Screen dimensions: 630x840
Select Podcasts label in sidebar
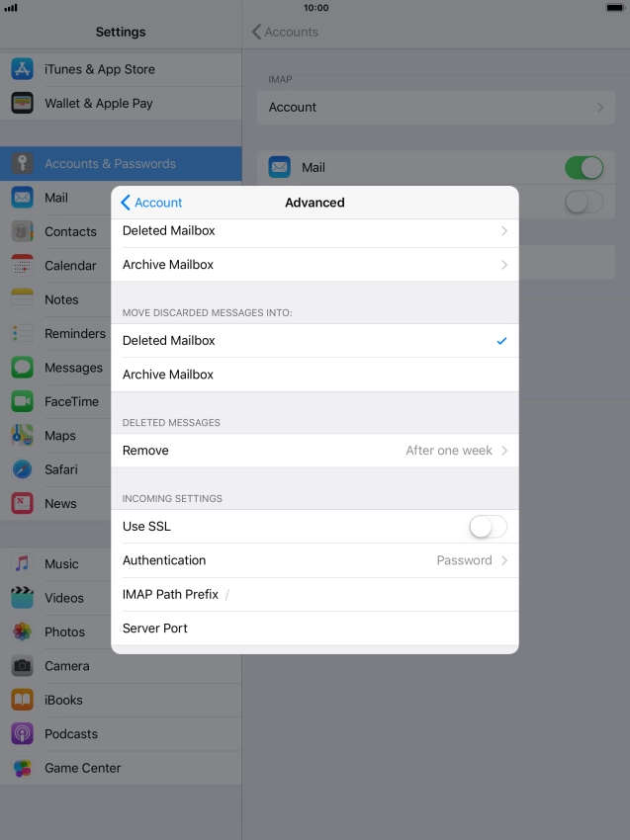point(71,734)
